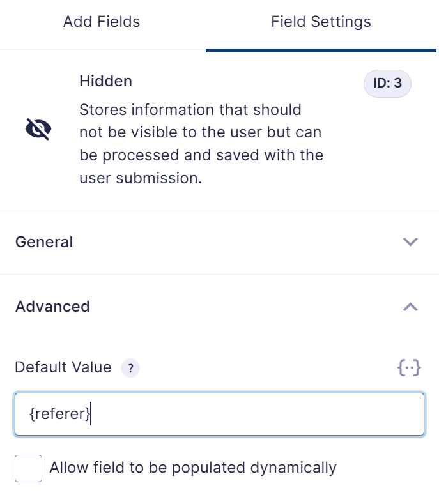Click the Advanced section heading
The image size is (439, 504).
[x=52, y=307]
